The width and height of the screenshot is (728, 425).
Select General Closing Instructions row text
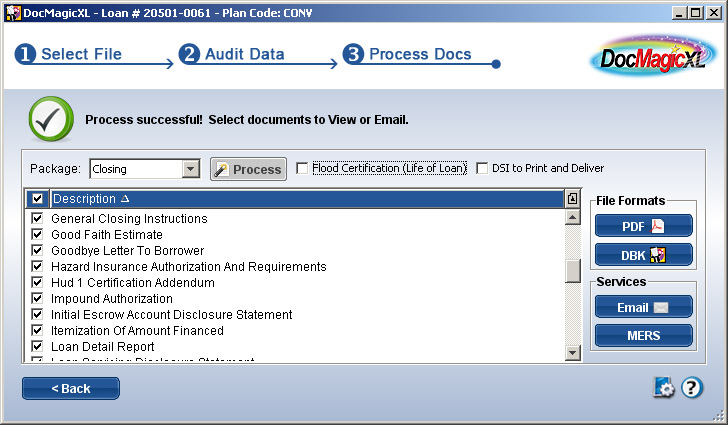129,219
